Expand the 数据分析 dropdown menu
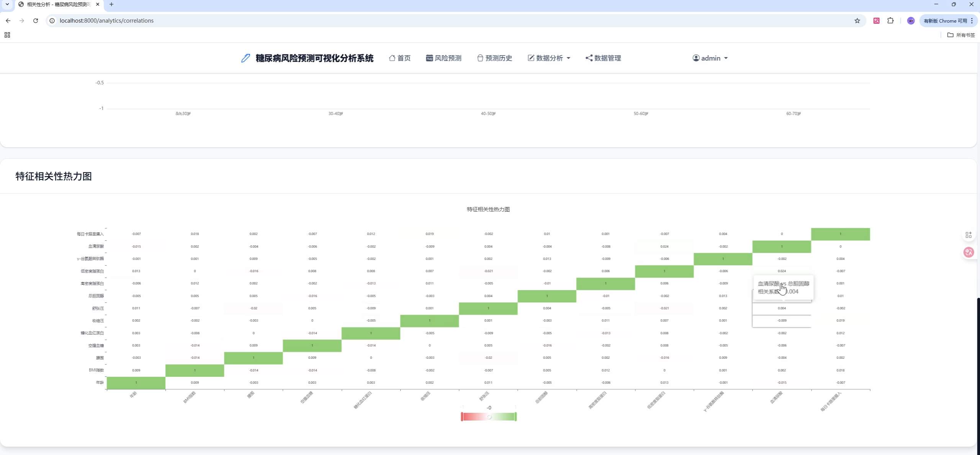This screenshot has width=980, height=455. pyautogui.click(x=549, y=58)
